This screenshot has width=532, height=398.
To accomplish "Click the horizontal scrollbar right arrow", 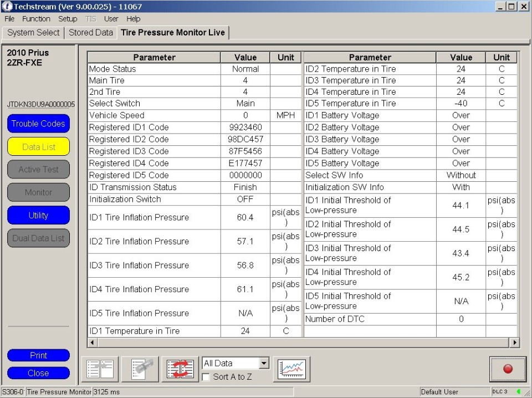I will coord(515,343).
